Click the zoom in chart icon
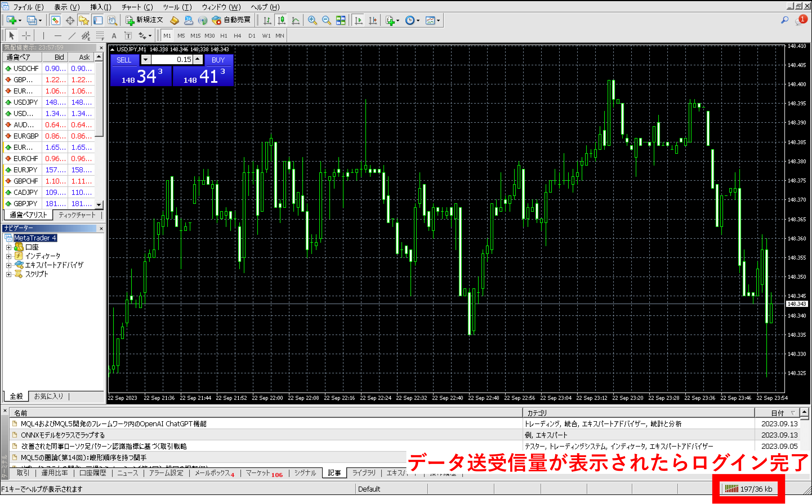 [x=312, y=20]
